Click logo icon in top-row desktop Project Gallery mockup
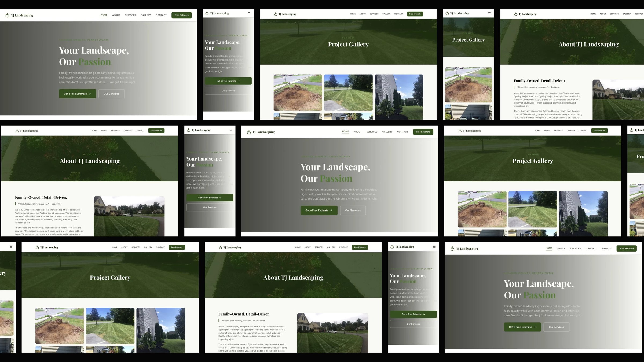The height and width of the screenshot is (362, 644). coord(275,14)
